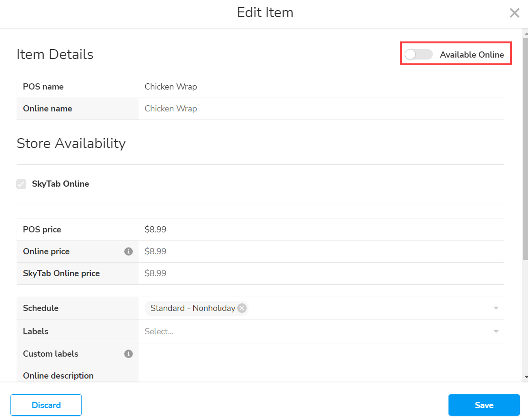Remove the Standard - Nonholiday schedule tag
This screenshot has width=528, height=420.
(x=242, y=308)
